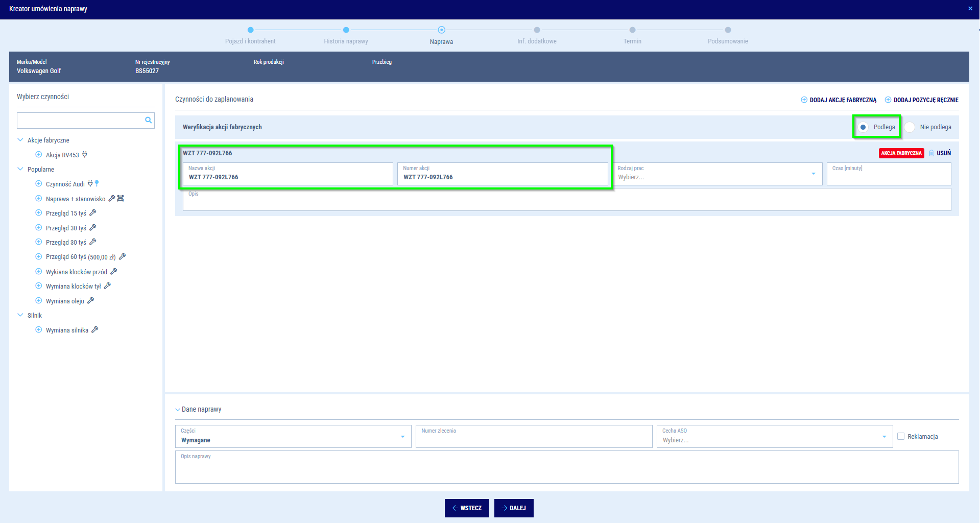Click trash icon to remove factory action
Image resolution: width=980 pixels, height=523 pixels.
(931, 153)
